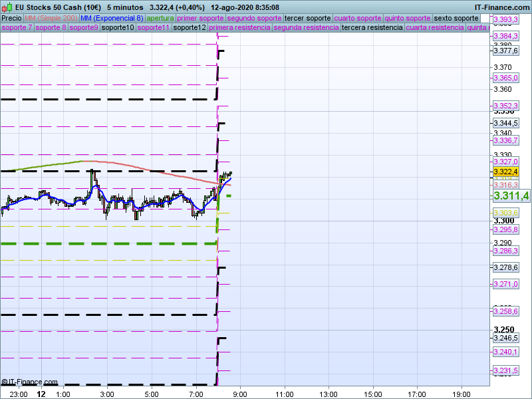532x399 pixels.
Task: Select the 'tercera resistencia' legend label
Action: (x=372, y=28)
